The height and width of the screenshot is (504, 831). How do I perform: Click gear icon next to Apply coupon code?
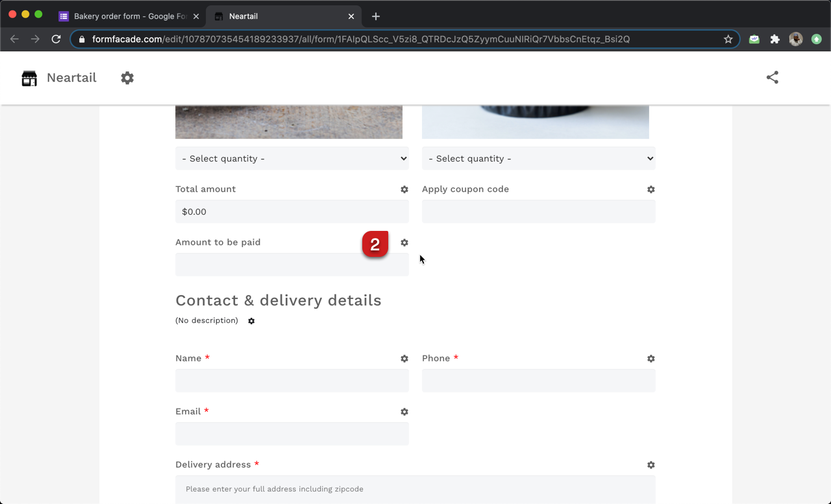coord(651,189)
